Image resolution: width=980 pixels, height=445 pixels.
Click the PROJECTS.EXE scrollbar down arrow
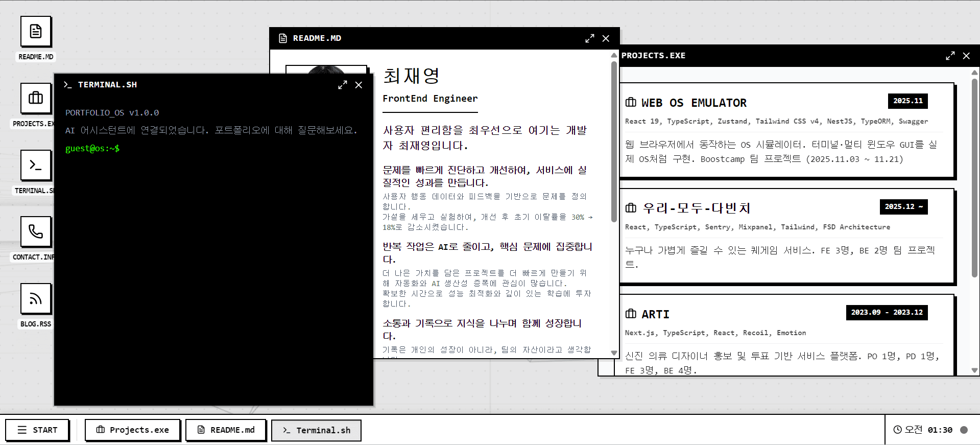tap(974, 370)
